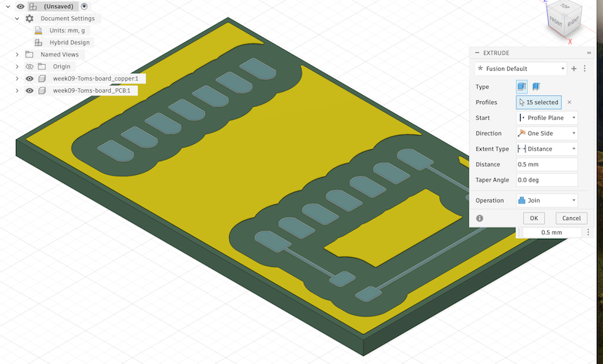Click the Units ruler icon
Viewport: 603px width, 364px height.
coord(38,30)
